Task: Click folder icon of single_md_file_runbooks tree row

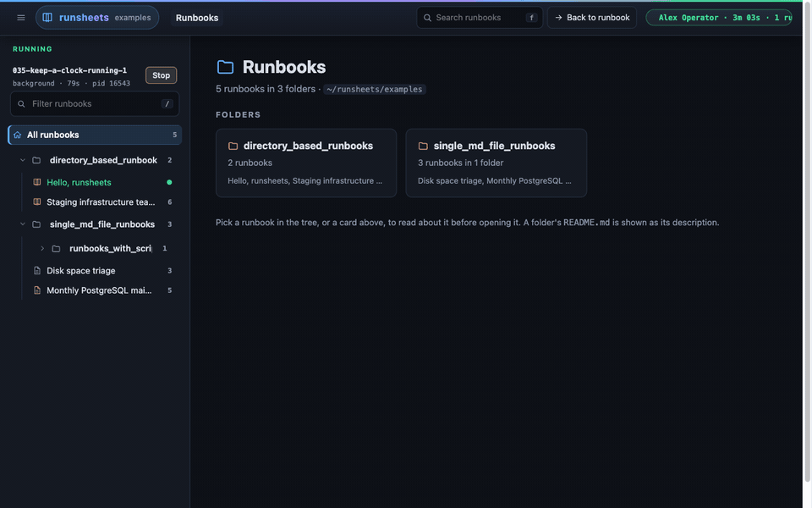Action: 36,224
